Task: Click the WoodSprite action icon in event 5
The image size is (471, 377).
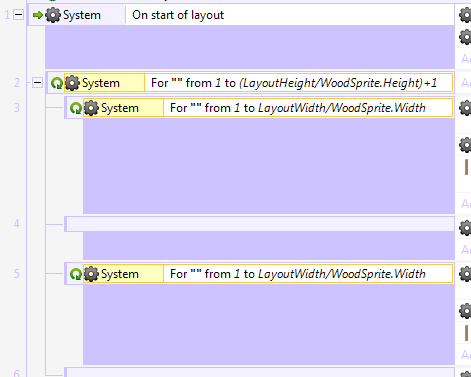Action: click(x=467, y=333)
